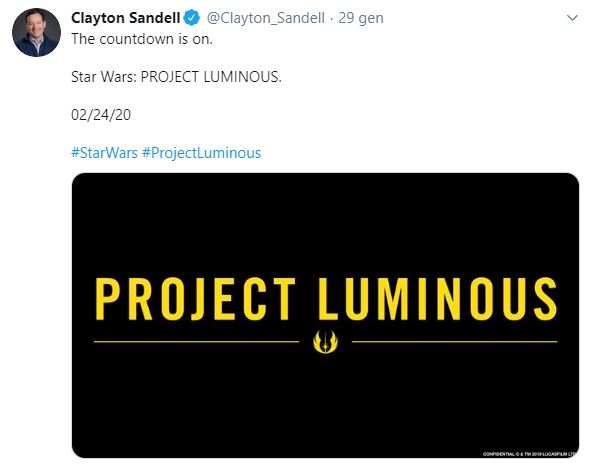
Task: Click the gold divider line right of the emblem
Action: (455, 342)
